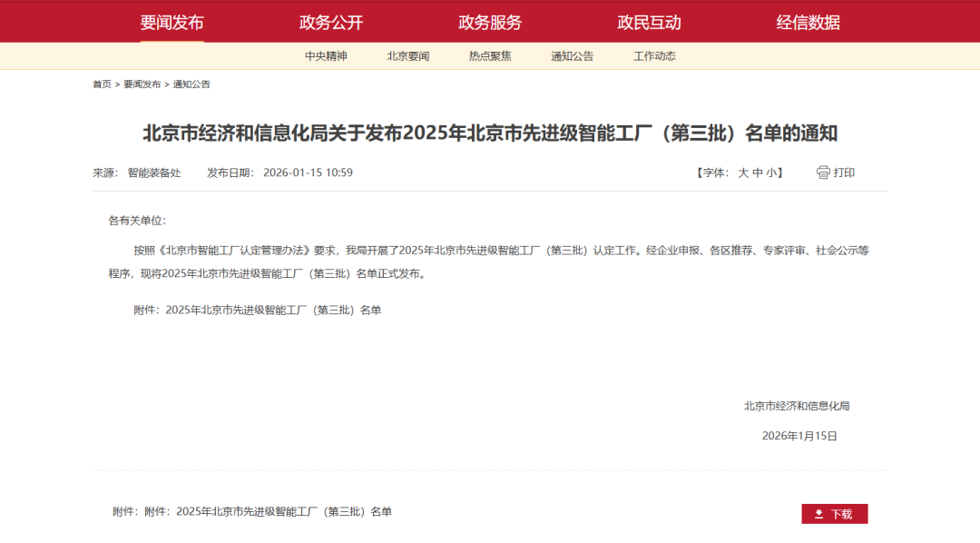Click the download arrow icon

(x=818, y=514)
